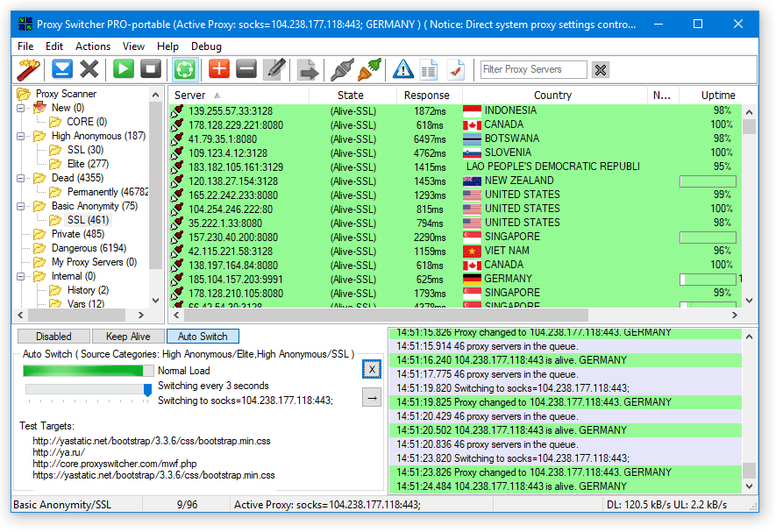Collapse the New (0) tree node
This screenshot has width=776, height=532.
[x=21, y=108]
